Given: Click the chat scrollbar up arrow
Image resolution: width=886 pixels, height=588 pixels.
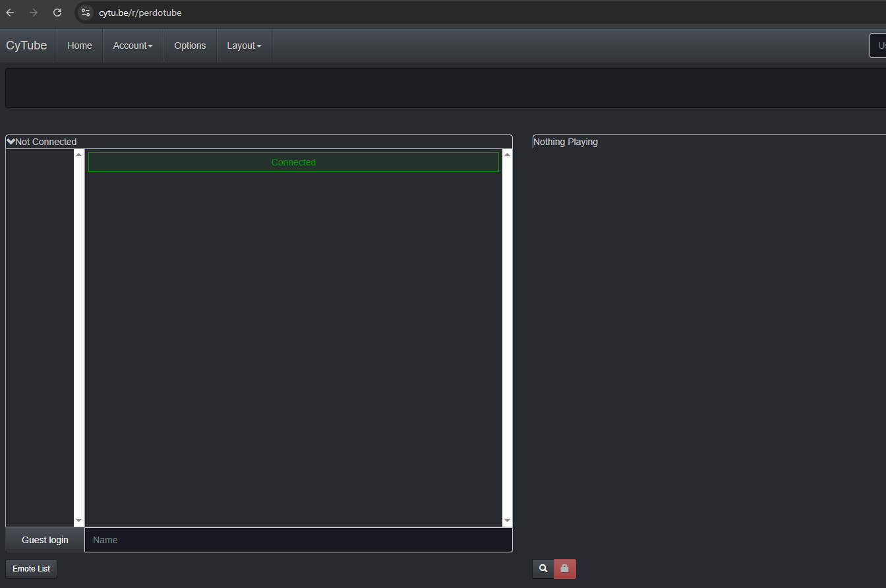Looking at the screenshot, I should coord(507,155).
